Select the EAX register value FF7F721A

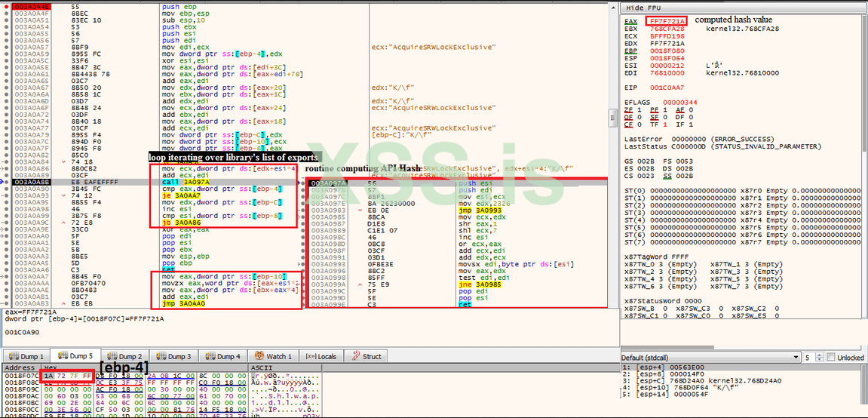click(664, 20)
